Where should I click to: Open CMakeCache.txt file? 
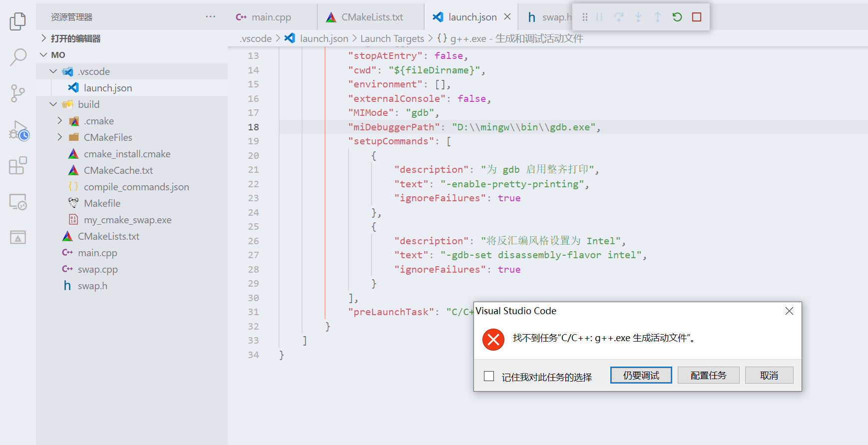click(x=132, y=170)
